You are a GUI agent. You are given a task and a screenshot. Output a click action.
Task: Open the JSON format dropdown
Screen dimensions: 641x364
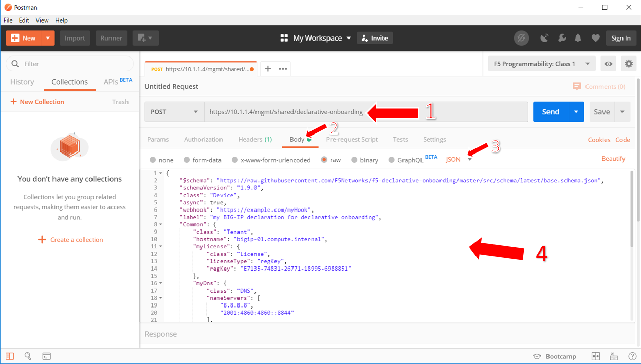point(459,159)
